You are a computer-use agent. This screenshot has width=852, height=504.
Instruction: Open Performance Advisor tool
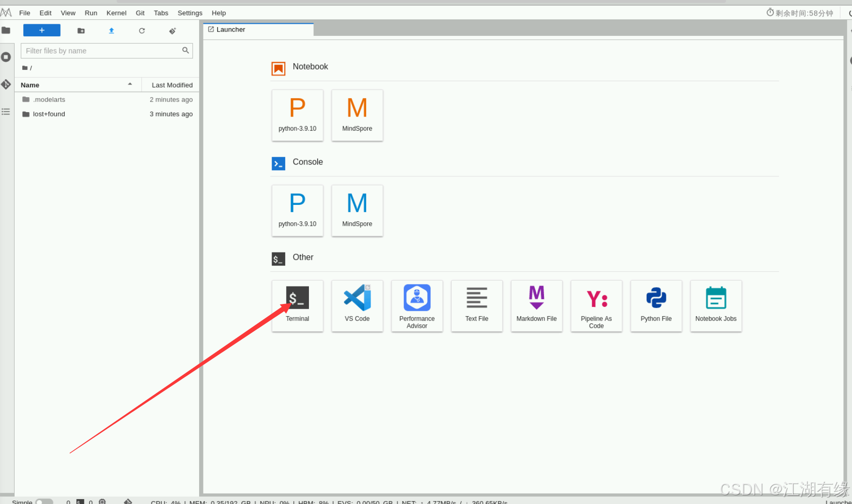pyautogui.click(x=417, y=306)
